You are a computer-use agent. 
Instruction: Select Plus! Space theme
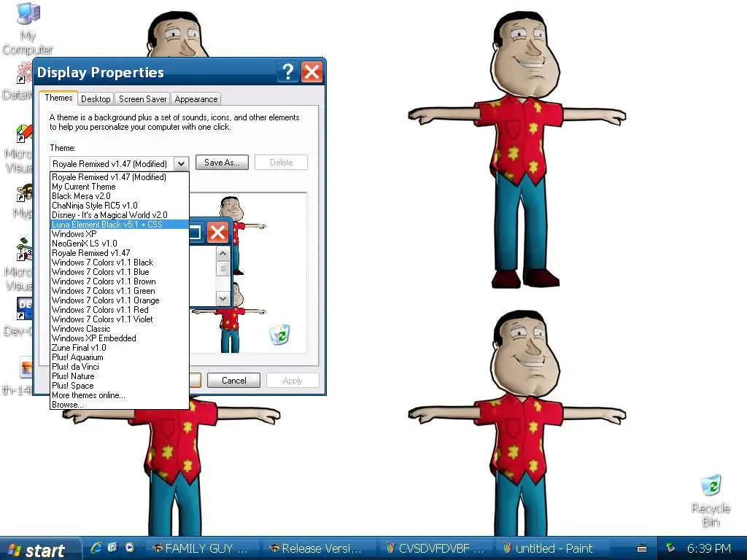pos(120,386)
